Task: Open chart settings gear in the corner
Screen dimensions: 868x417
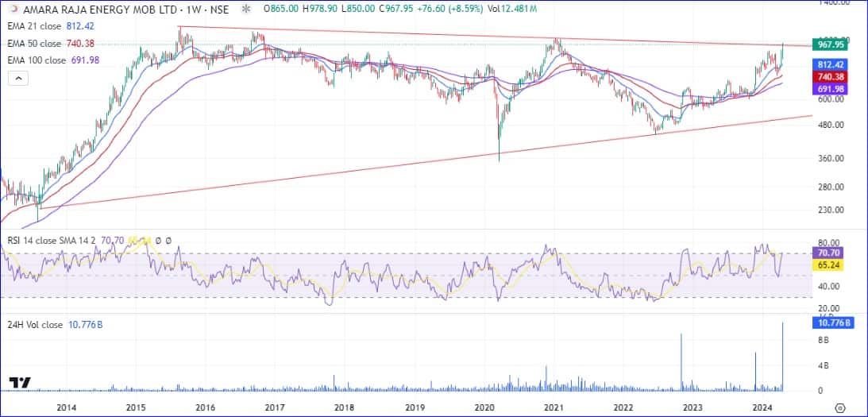Action: [840, 408]
